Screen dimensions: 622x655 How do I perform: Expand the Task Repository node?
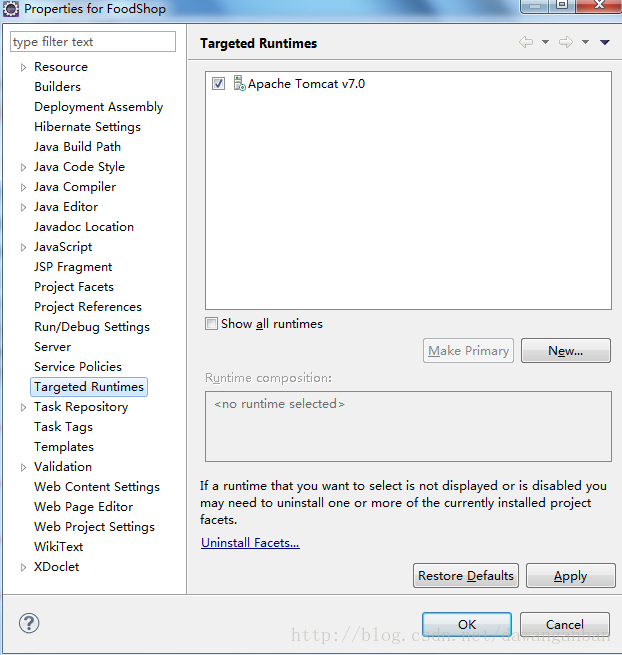(x=23, y=407)
